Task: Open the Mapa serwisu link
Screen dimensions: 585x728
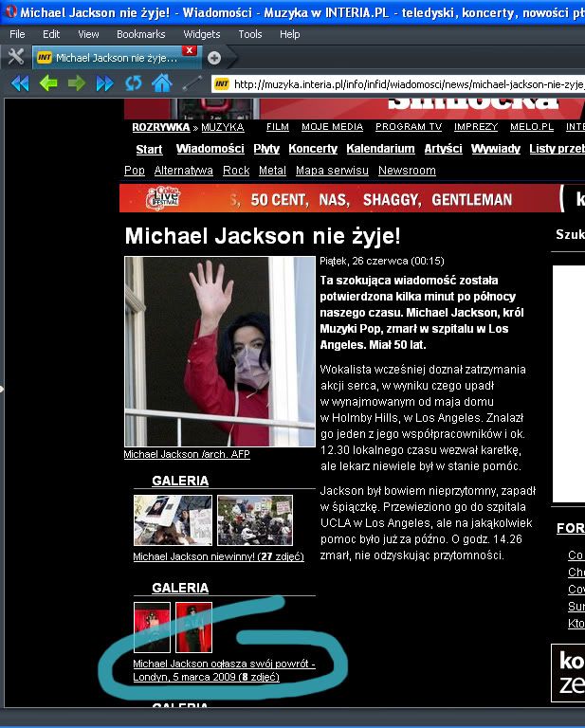Action: pyautogui.click(x=332, y=171)
